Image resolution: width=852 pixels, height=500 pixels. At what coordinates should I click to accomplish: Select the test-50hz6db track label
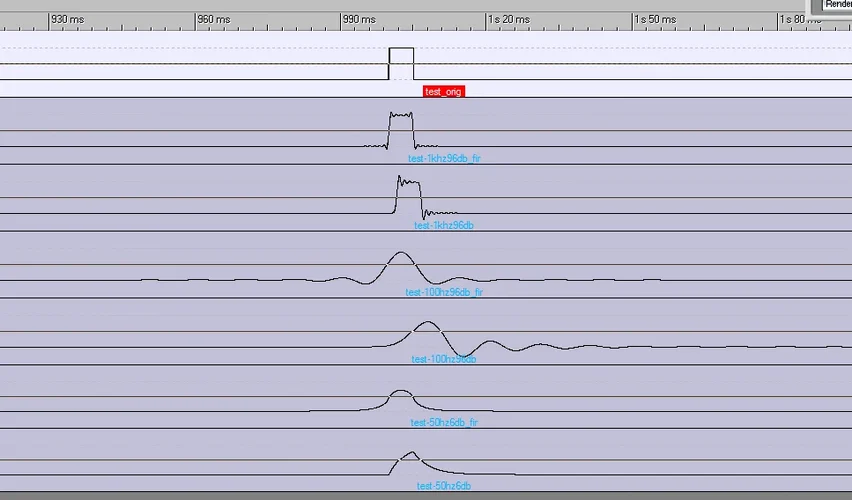pyautogui.click(x=444, y=486)
